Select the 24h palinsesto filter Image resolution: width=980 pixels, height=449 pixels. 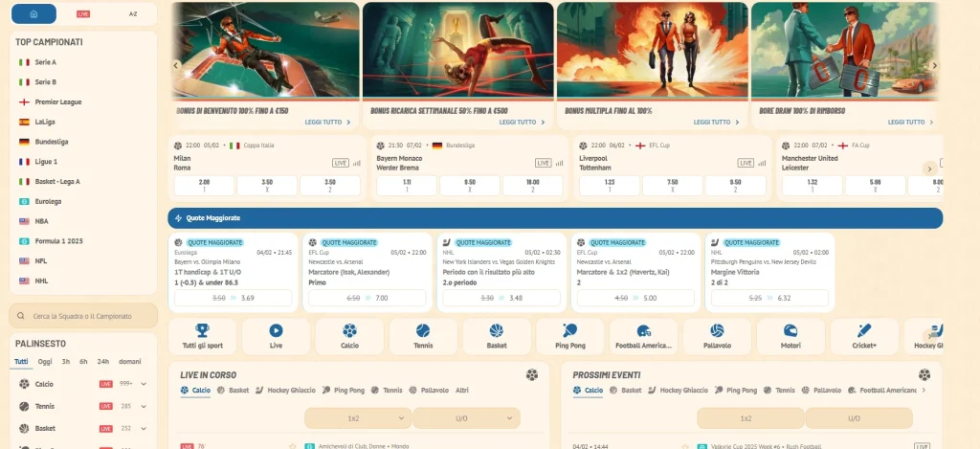click(103, 362)
